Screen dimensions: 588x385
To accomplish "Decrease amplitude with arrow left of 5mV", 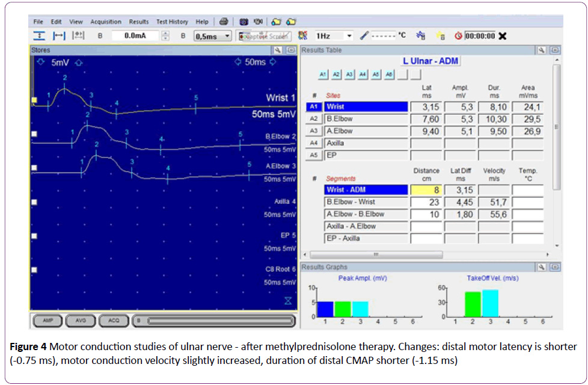I will pyautogui.click(x=41, y=62).
